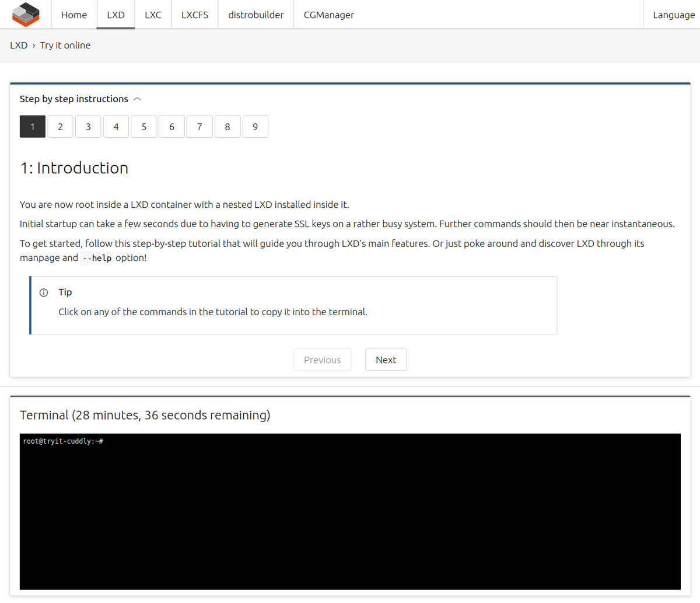Select the LXD navigation tab

[x=116, y=15]
